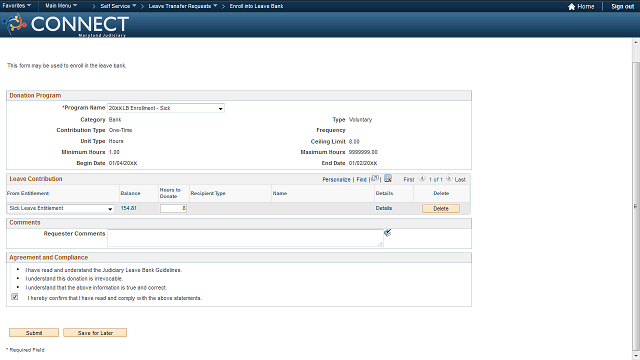Sort by Balance column header
Image resolution: width=640 pixels, height=360 pixels.
130,193
